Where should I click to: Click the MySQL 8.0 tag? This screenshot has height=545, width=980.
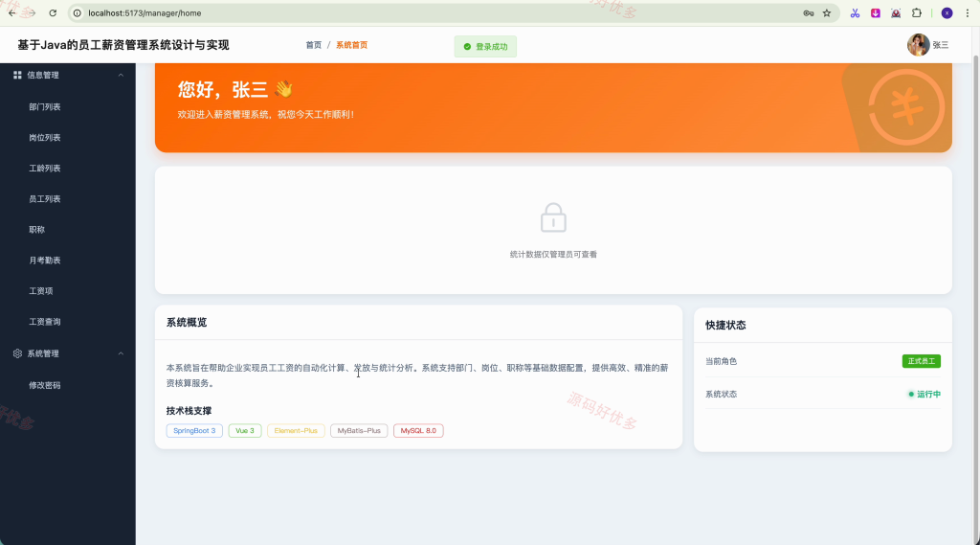click(x=418, y=430)
